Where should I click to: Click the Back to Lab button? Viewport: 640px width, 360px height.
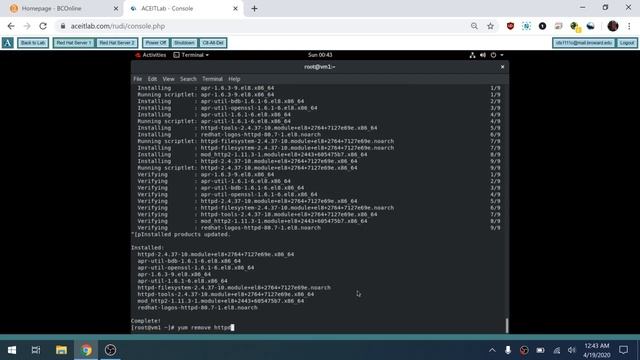[x=33, y=43]
